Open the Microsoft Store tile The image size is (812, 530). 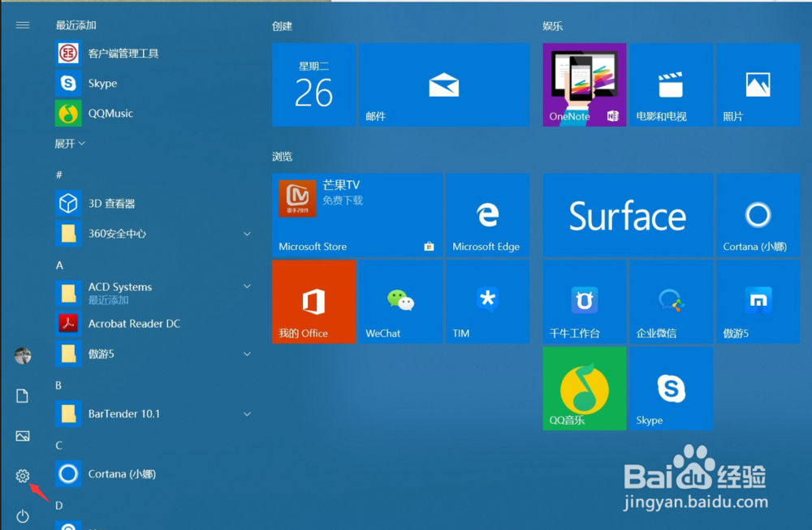coord(357,215)
